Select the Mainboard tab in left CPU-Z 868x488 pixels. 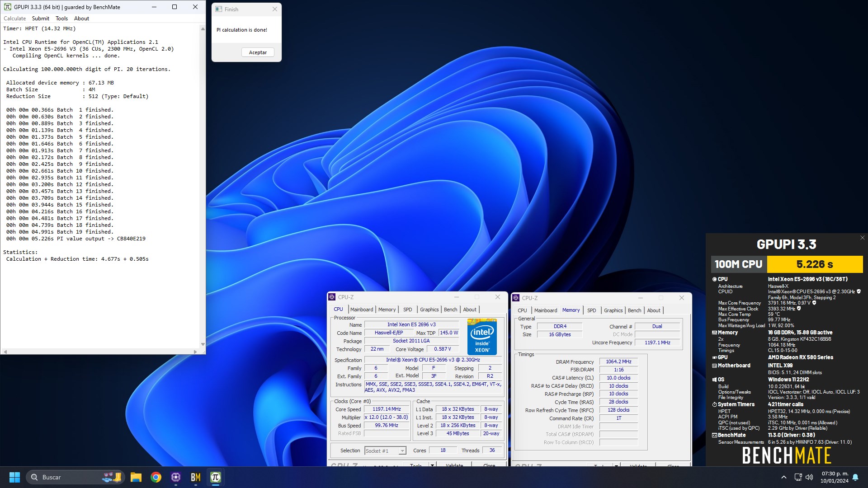pos(362,310)
